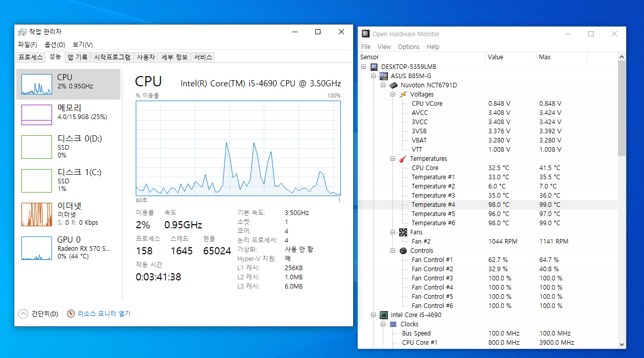
Task: Click the Task Manager title bar icon
Action: [x=22, y=32]
